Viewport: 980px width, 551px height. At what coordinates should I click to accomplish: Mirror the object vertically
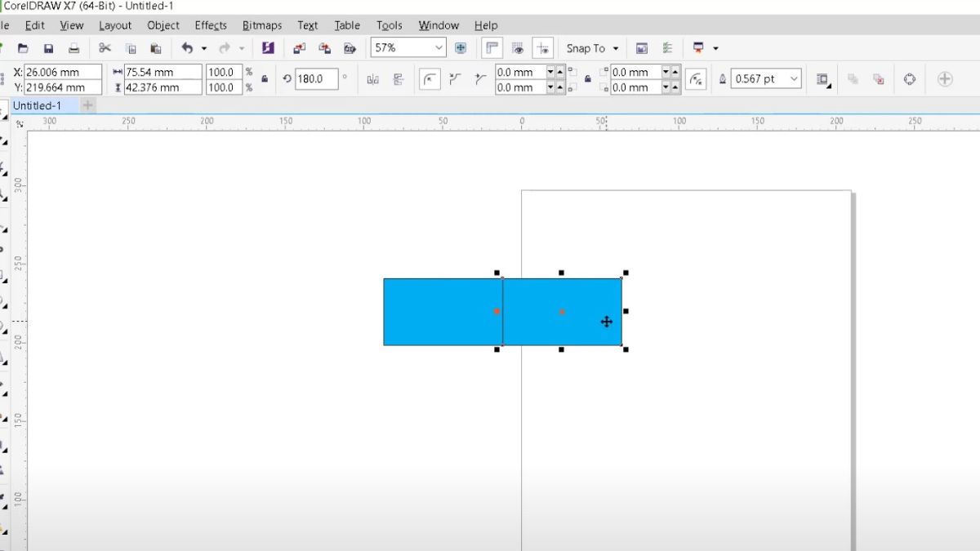pyautogui.click(x=399, y=79)
